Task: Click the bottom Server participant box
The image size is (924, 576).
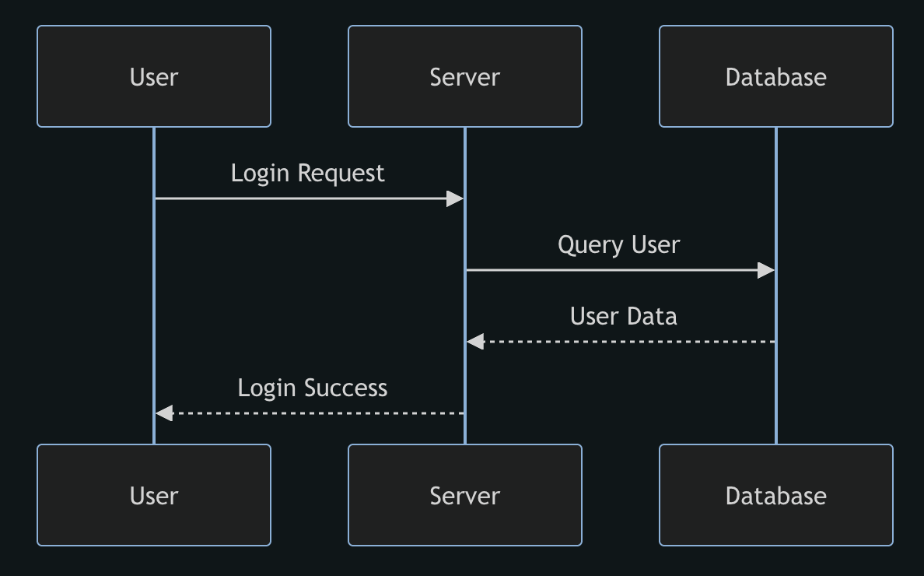Action: pyautogui.click(x=465, y=495)
